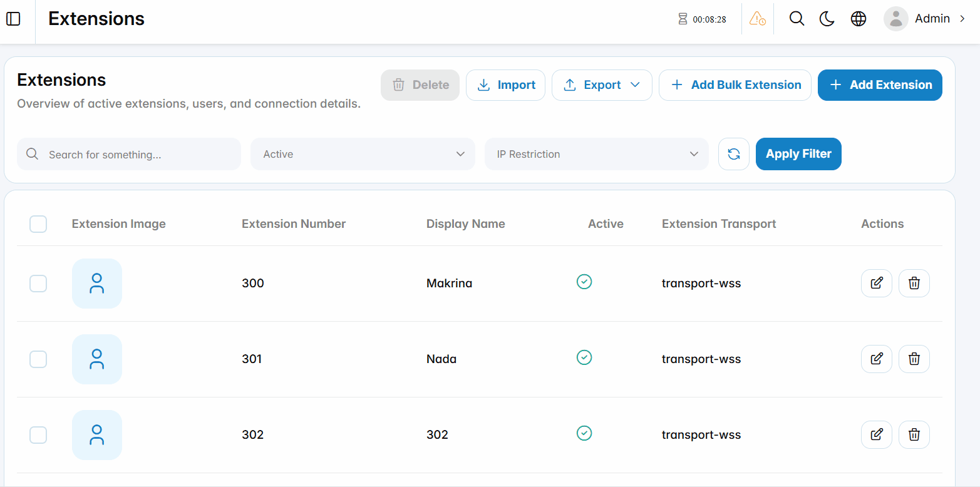Open the Active status filter dropdown
Screen dimensions: 980x487
coord(363,154)
